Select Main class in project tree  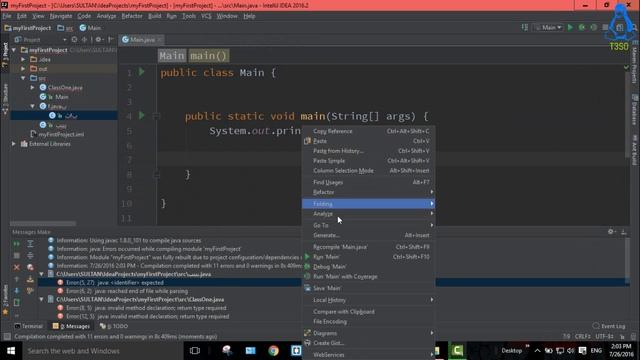coord(61,97)
